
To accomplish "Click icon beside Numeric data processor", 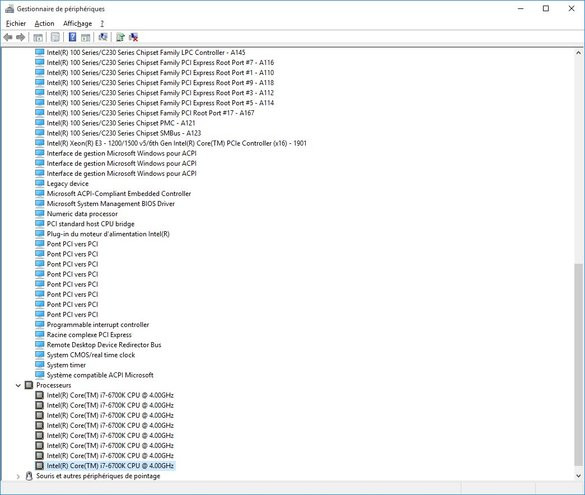I will tap(40, 213).
